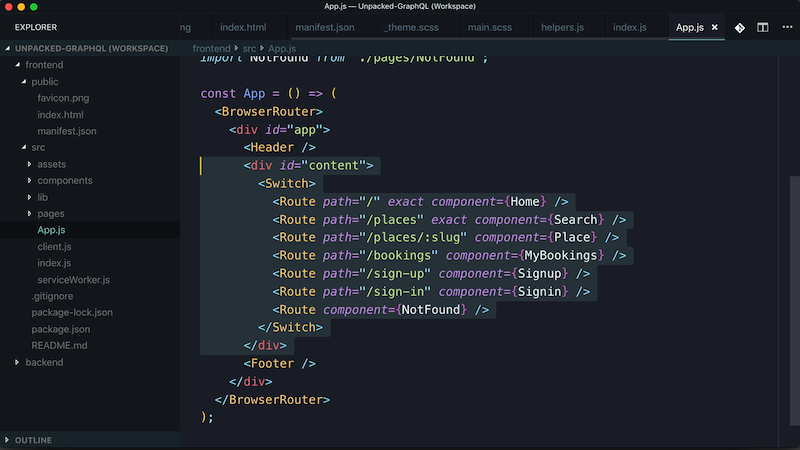
Task: Click the Footer component line
Action: [x=280, y=364]
